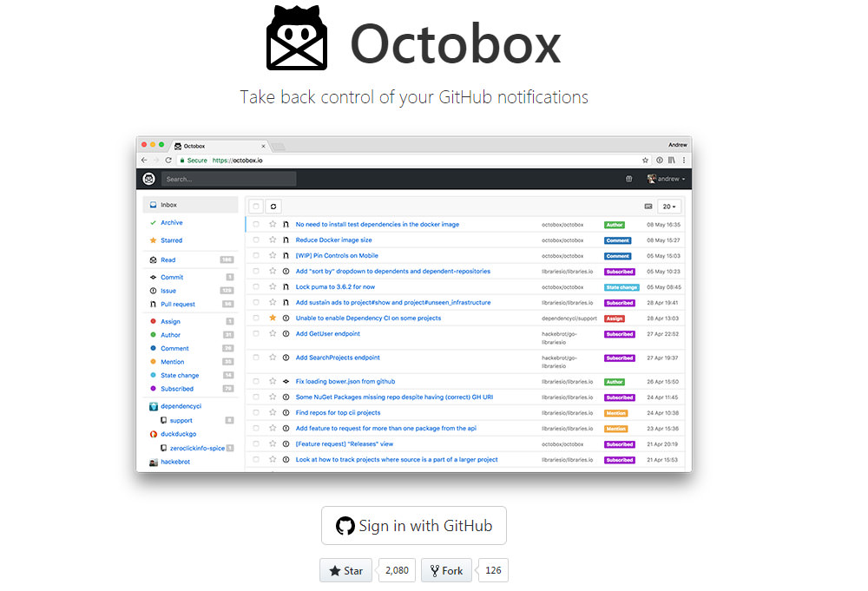This screenshot has width=868, height=591.
Task: Open Archive in the sidebar
Action: [172, 222]
